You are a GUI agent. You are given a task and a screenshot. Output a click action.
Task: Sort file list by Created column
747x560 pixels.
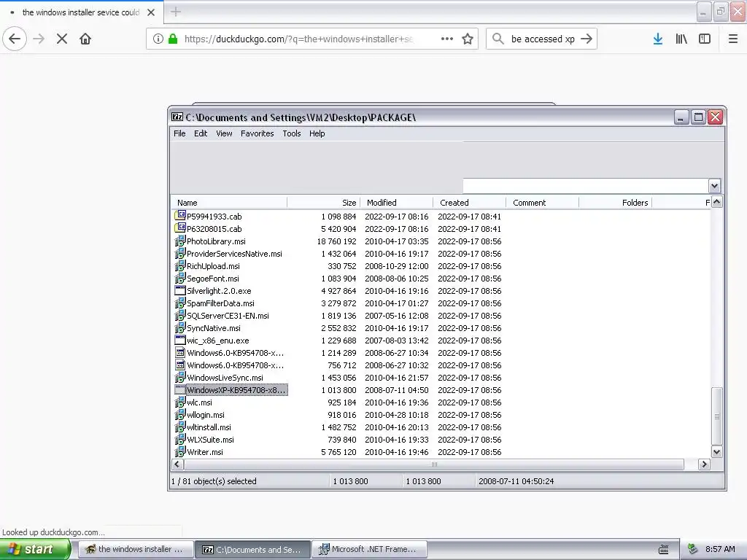pos(469,203)
